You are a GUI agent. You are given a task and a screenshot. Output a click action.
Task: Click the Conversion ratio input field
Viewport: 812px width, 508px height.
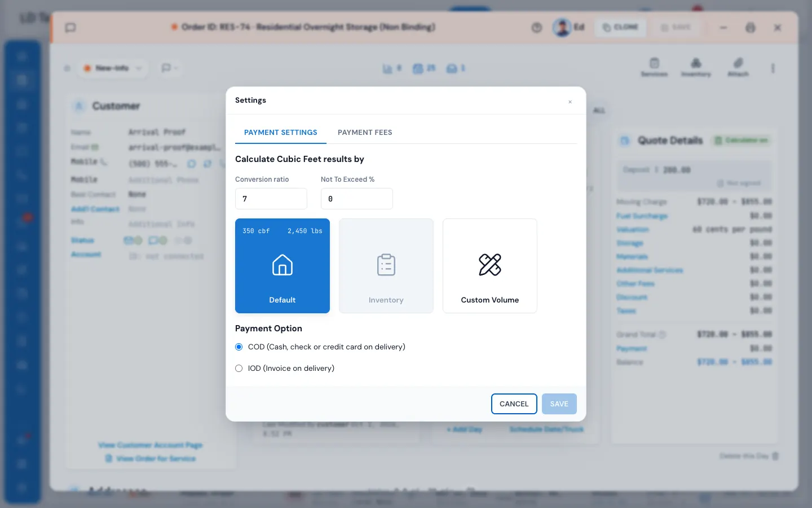[x=271, y=199]
